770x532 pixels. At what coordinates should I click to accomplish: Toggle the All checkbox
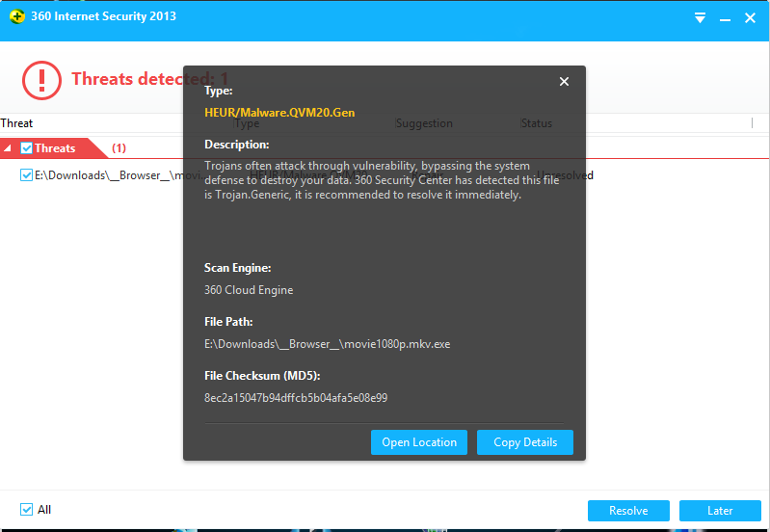pos(27,510)
